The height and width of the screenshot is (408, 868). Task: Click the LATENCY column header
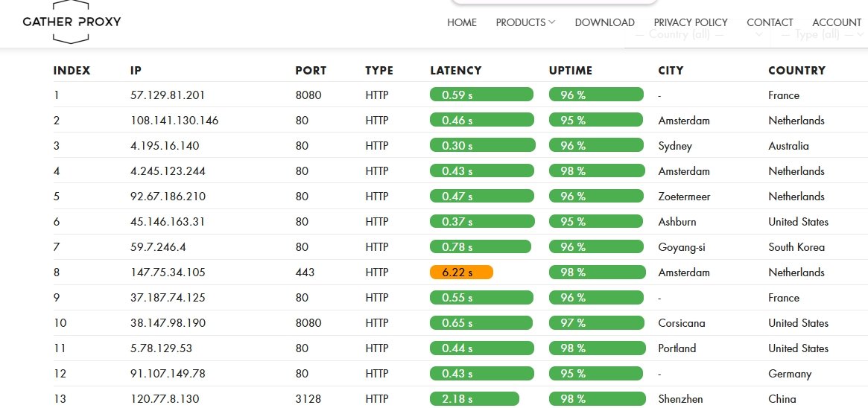coord(455,71)
